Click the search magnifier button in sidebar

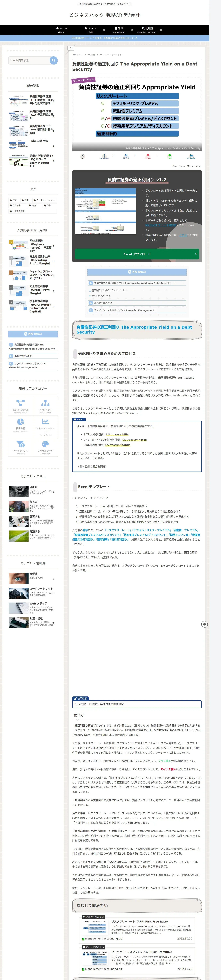pyautogui.click(x=53, y=60)
